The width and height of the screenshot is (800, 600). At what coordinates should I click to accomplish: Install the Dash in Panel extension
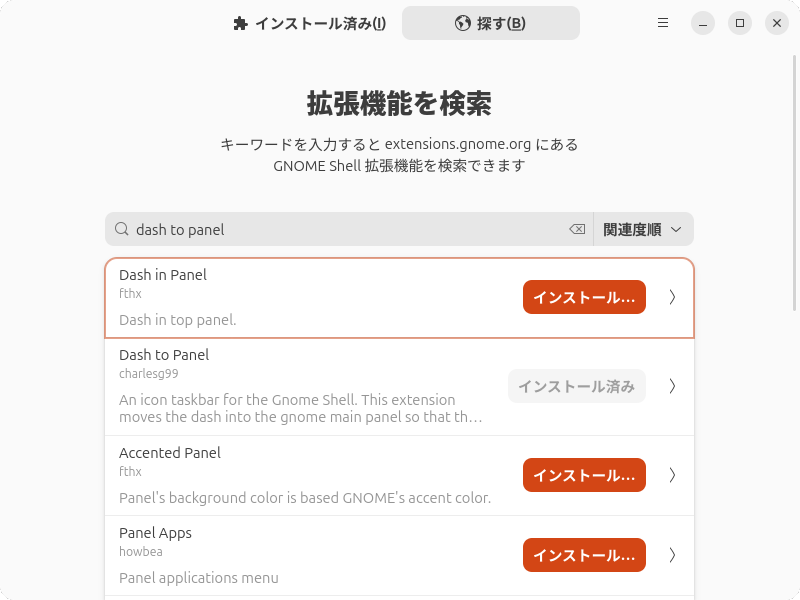pyautogui.click(x=584, y=297)
